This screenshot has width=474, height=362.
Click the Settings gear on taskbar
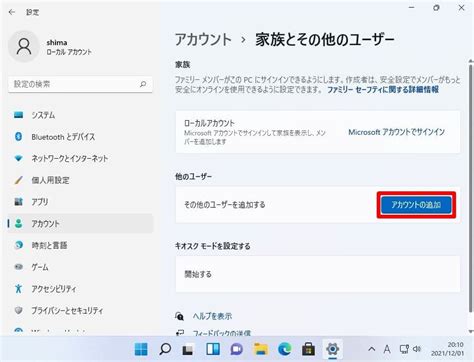click(332, 349)
